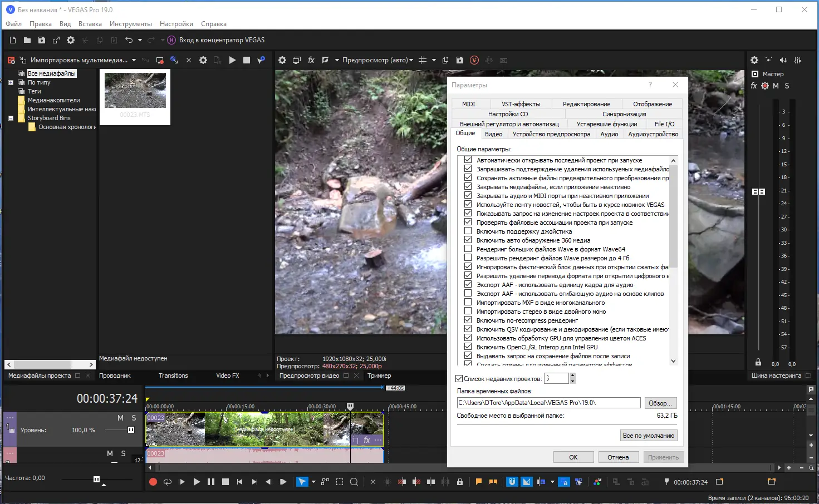Toggle the 'Список недавних проектов' checkbox
The image size is (819, 504).
click(459, 379)
